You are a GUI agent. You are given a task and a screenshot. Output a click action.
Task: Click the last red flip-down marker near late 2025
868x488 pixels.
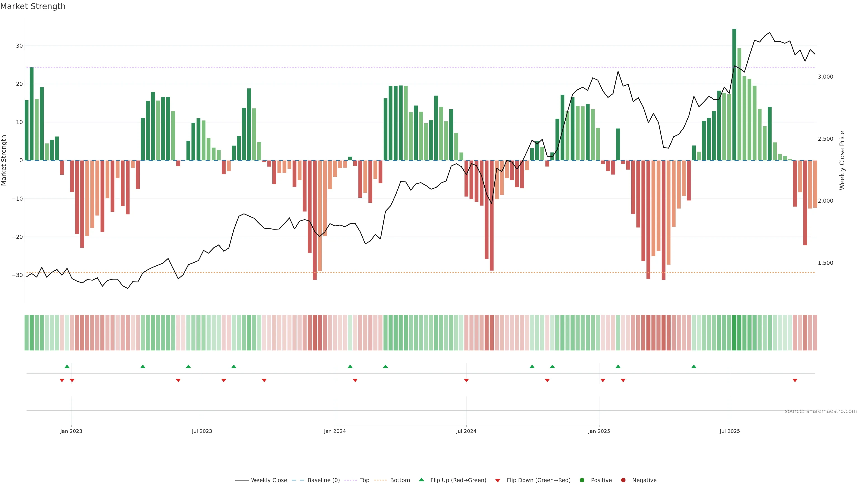pos(795,380)
